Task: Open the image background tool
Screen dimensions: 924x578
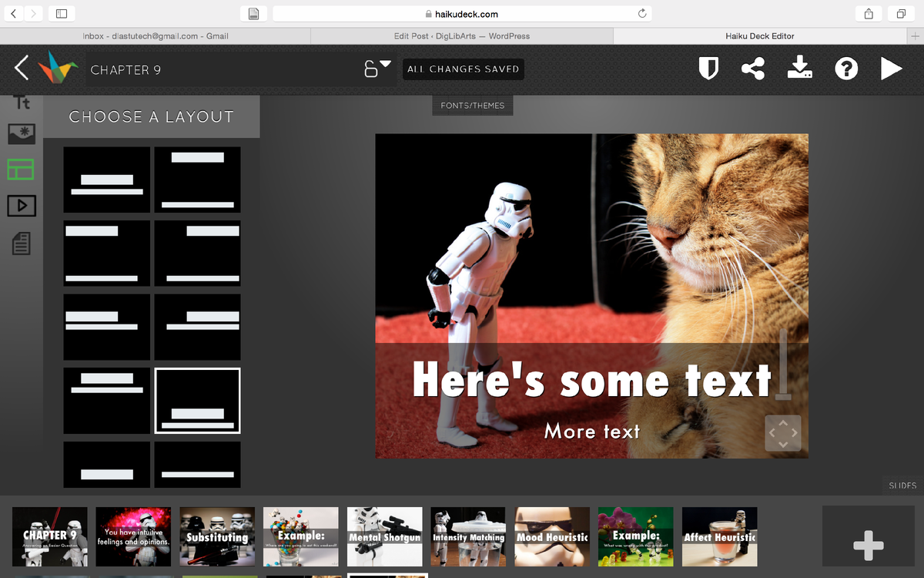Action: (x=22, y=134)
